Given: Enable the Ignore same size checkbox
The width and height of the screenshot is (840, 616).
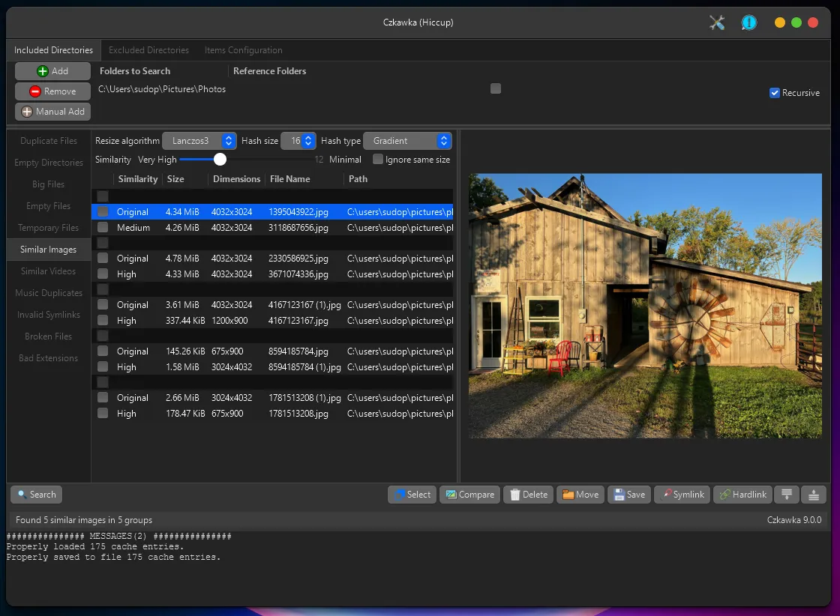Looking at the screenshot, I should tap(378, 160).
